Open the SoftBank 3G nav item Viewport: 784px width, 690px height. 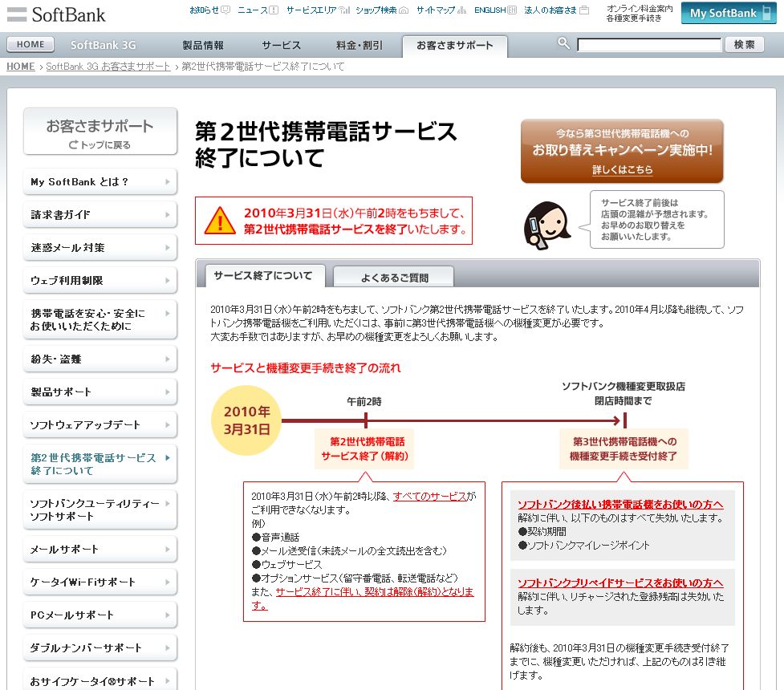click(103, 45)
